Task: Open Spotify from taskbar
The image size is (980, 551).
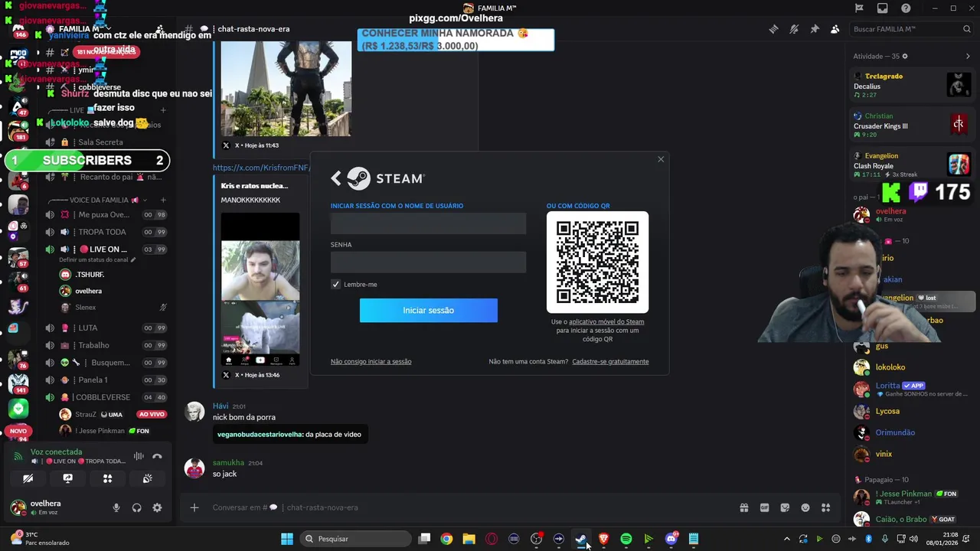Action: (626, 539)
